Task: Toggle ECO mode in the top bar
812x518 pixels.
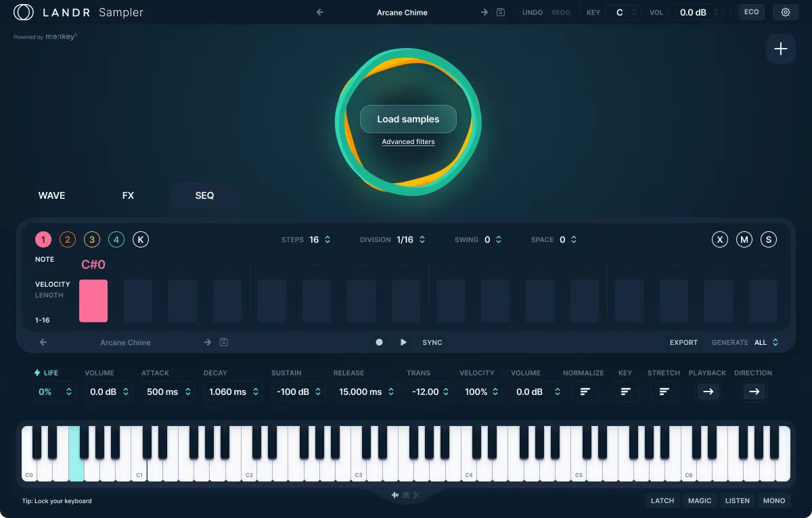Action: tap(751, 11)
